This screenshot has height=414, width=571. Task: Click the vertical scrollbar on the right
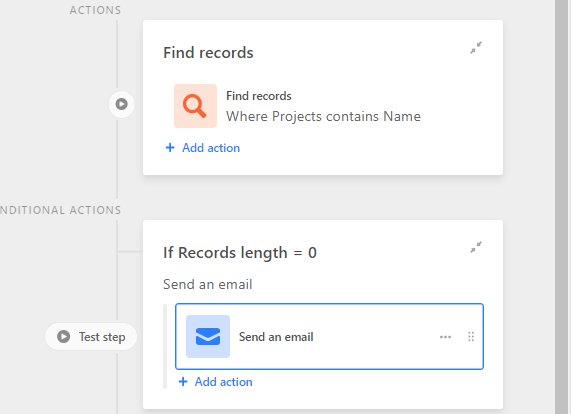coord(563,207)
